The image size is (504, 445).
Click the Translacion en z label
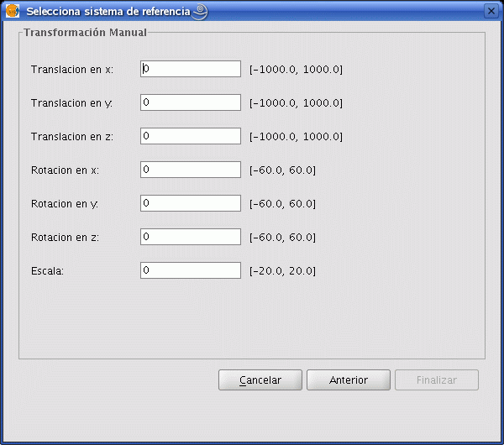click(x=72, y=137)
